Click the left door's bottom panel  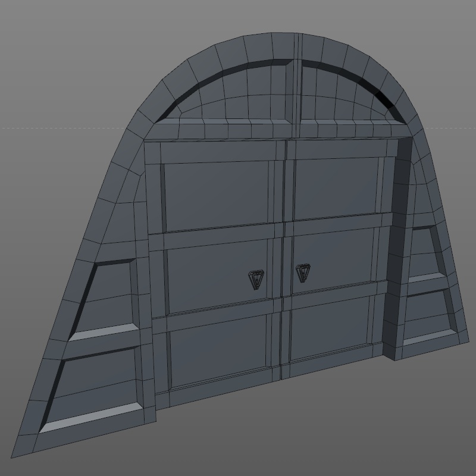[218, 350]
